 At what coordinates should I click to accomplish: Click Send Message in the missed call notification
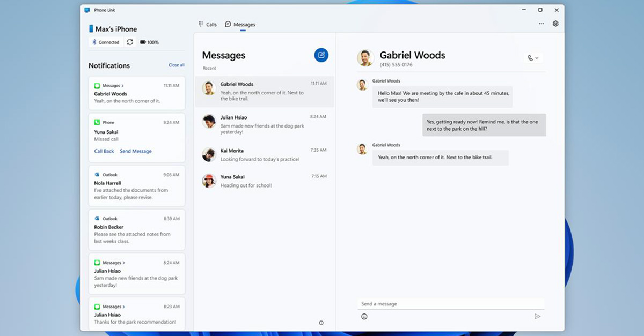pos(136,151)
